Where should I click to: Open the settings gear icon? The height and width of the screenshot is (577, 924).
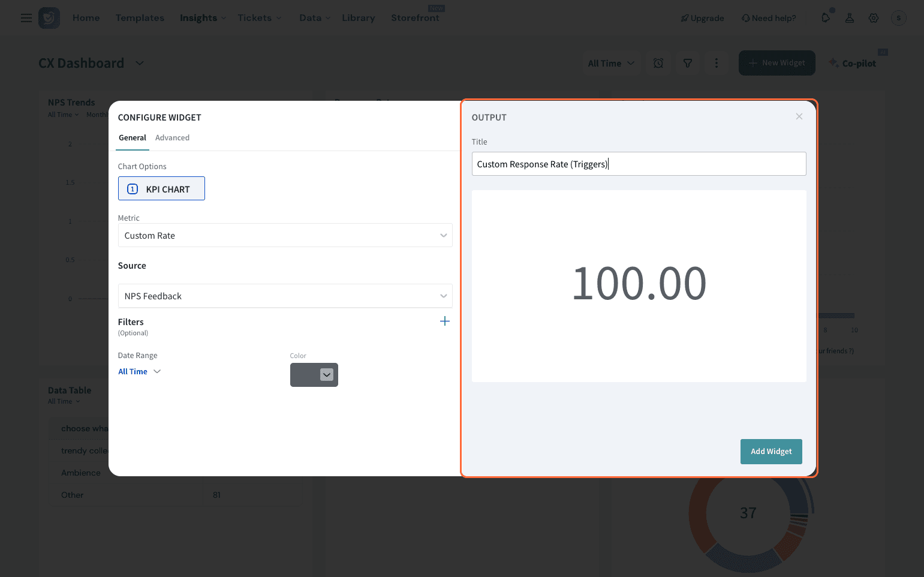pyautogui.click(x=874, y=18)
